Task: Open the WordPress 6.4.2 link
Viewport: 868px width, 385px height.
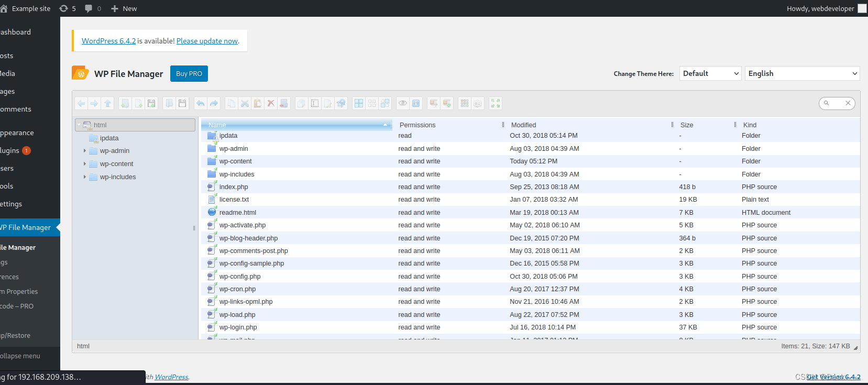Action: point(108,41)
